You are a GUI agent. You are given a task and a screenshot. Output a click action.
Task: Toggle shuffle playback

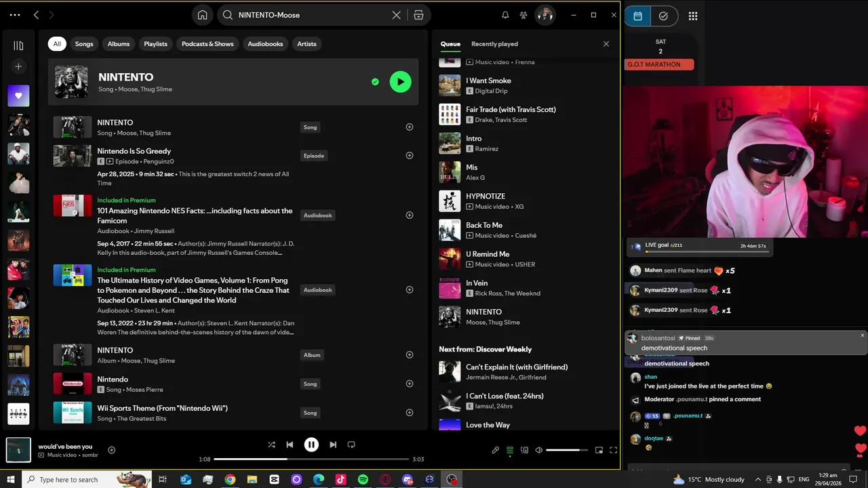coord(271,445)
